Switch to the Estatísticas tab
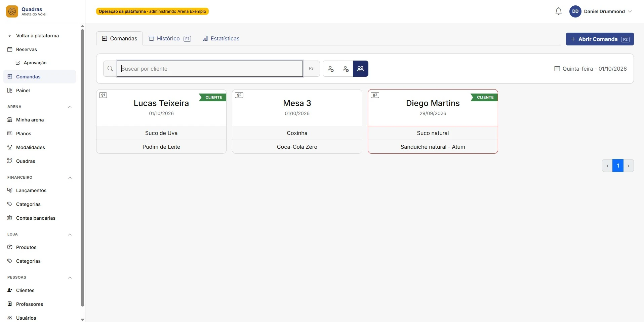644x322 pixels. pyautogui.click(x=221, y=39)
